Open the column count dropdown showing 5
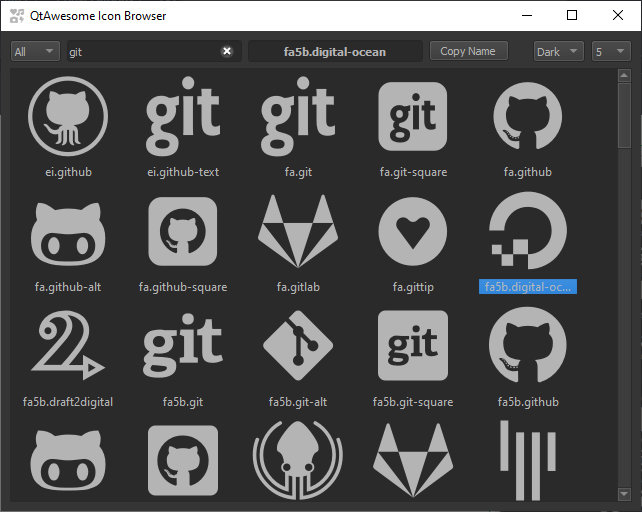This screenshot has width=642, height=512. (611, 52)
